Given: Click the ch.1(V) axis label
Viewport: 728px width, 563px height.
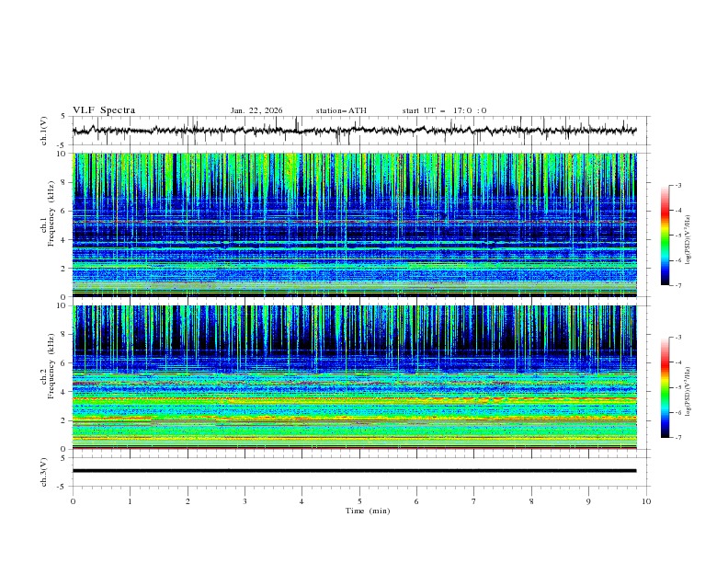Looking at the screenshot, I should 44,131.
